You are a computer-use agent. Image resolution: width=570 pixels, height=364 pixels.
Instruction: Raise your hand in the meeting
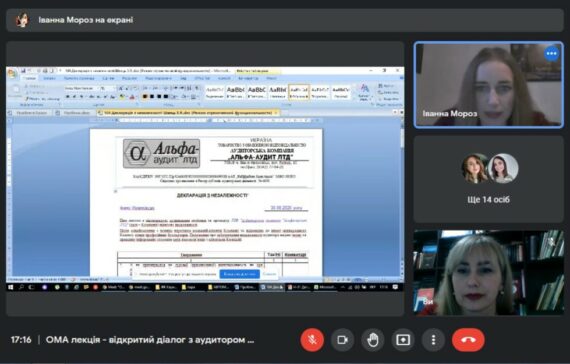tap(373, 340)
